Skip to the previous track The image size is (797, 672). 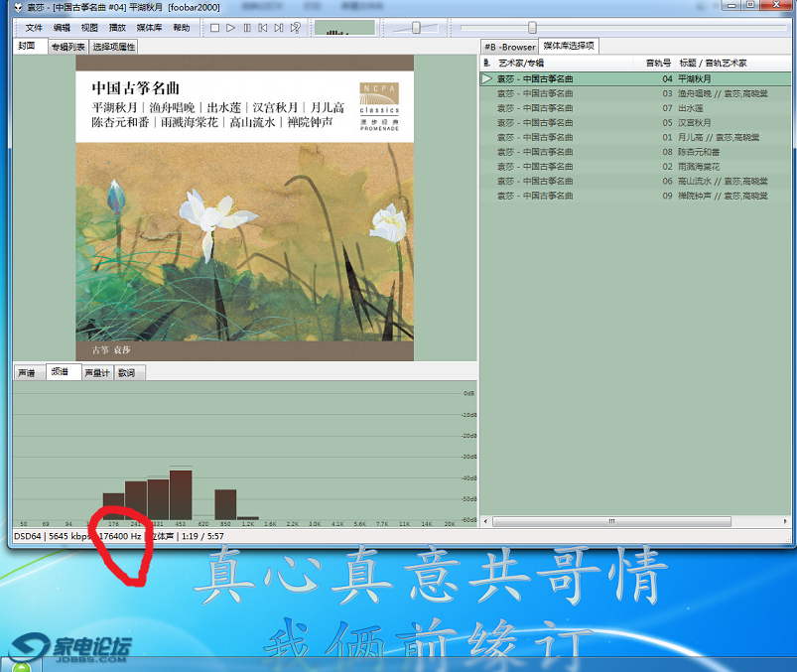[263, 28]
